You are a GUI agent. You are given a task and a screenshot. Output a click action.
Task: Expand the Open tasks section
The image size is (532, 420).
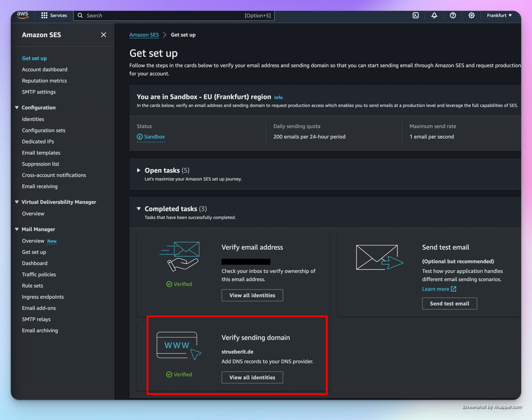pyautogui.click(x=139, y=170)
